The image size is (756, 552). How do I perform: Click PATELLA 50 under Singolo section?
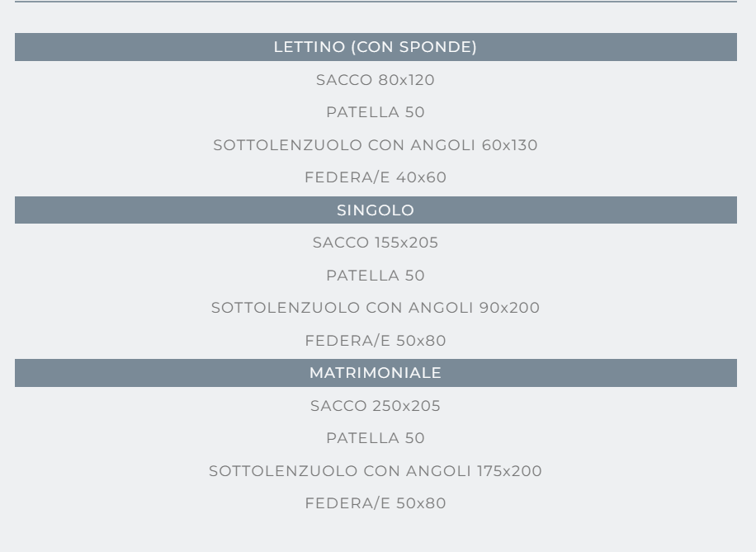coord(376,276)
